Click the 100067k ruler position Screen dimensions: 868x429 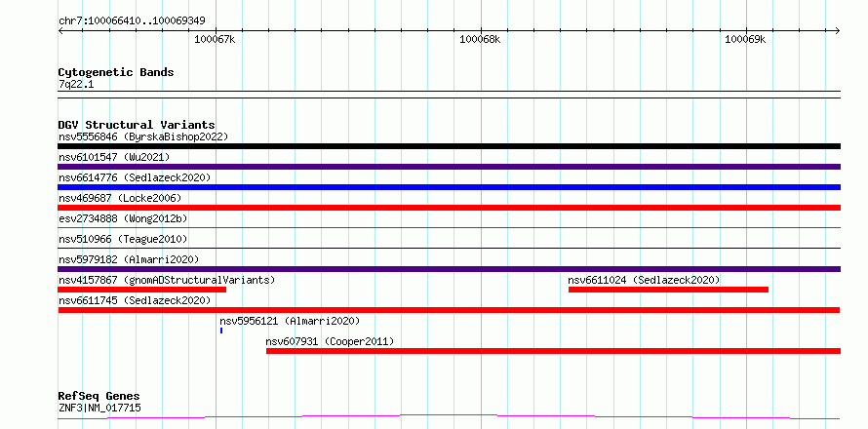click(215, 39)
